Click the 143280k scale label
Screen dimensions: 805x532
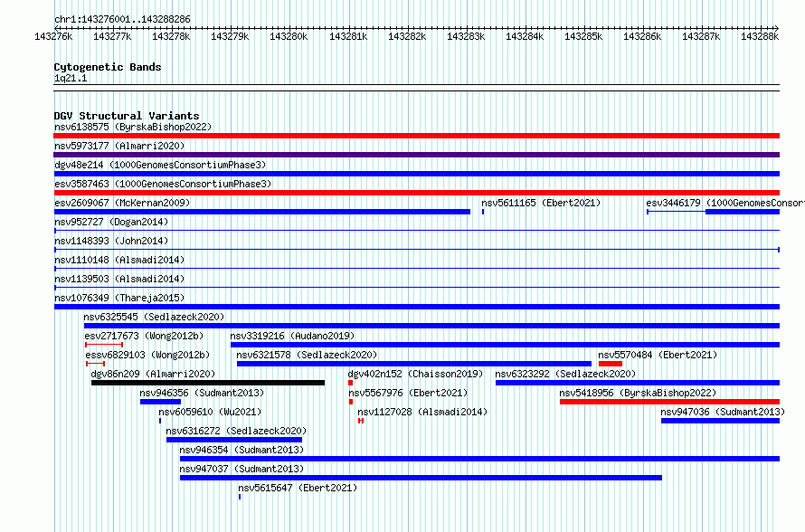click(289, 36)
